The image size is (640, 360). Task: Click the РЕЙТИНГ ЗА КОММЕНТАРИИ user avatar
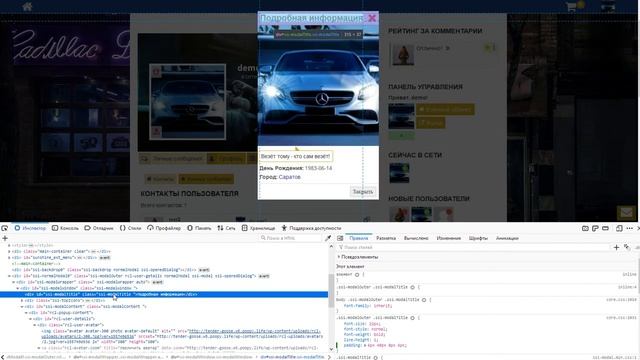pos(403,54)
